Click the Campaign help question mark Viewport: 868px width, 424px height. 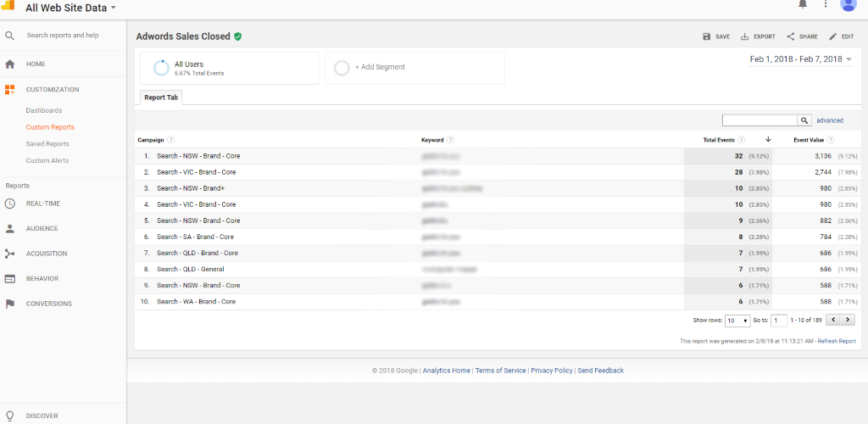click(170, 140)
